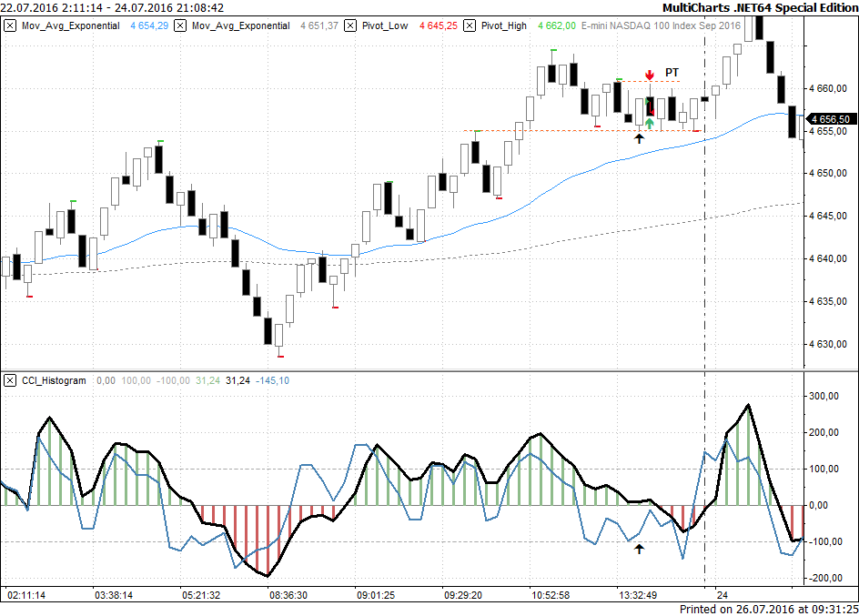Click the CCI_Histogram label
The height and width of the screenshot is (616, 859).
54,380
